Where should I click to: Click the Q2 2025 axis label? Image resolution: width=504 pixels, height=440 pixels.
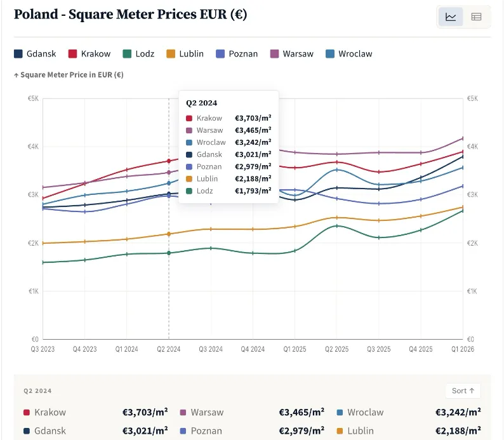[336, 349]
